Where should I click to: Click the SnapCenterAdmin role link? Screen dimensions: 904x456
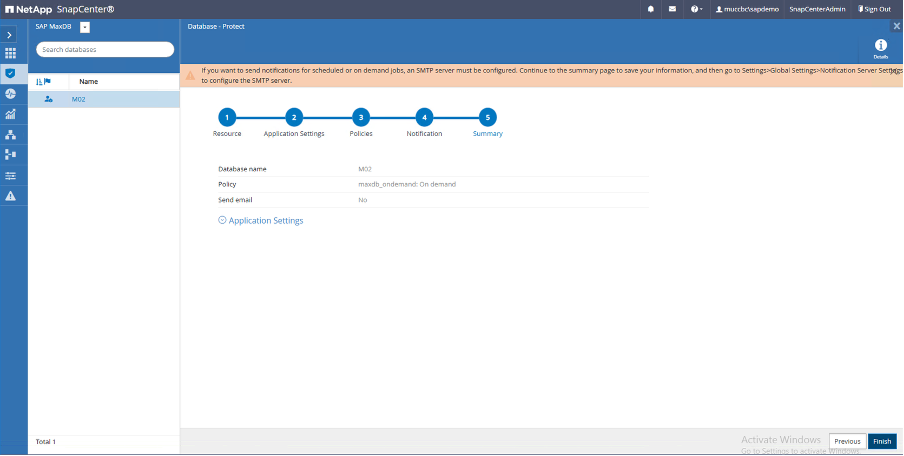(x=817, y=9)
